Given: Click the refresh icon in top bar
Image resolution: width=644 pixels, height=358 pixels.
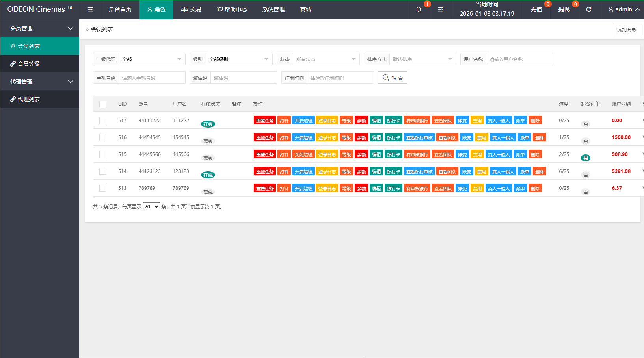Looking at the screenshot, I should pyautogui.click(x=588, y=9).
